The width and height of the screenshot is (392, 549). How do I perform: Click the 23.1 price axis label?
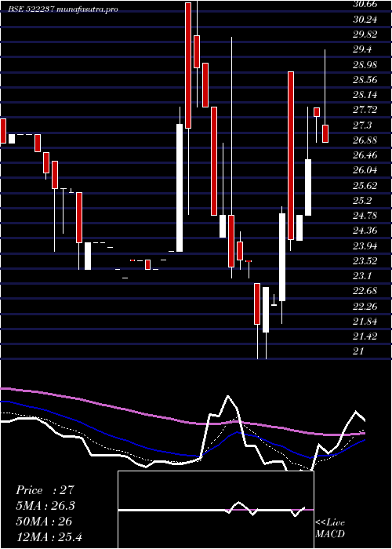coord(362,276)
